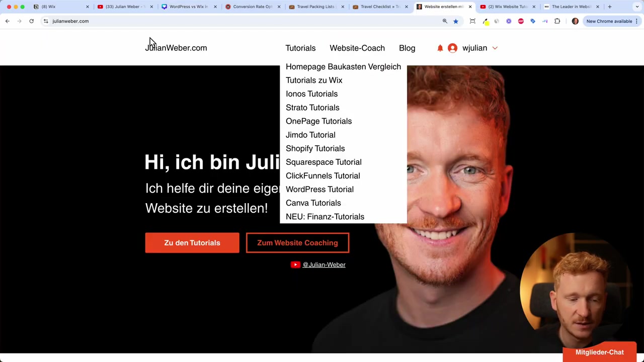The height and width of the screenshot is (362, 644).
Task: Switch to The Leader in Website tab
Action: [571, 7]
